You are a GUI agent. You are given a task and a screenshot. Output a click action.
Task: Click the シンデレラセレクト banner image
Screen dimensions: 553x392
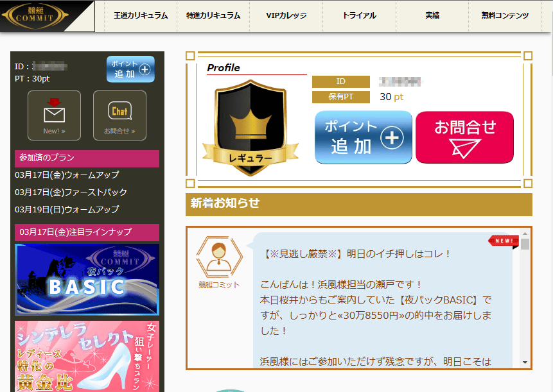[x=87, y=356]
